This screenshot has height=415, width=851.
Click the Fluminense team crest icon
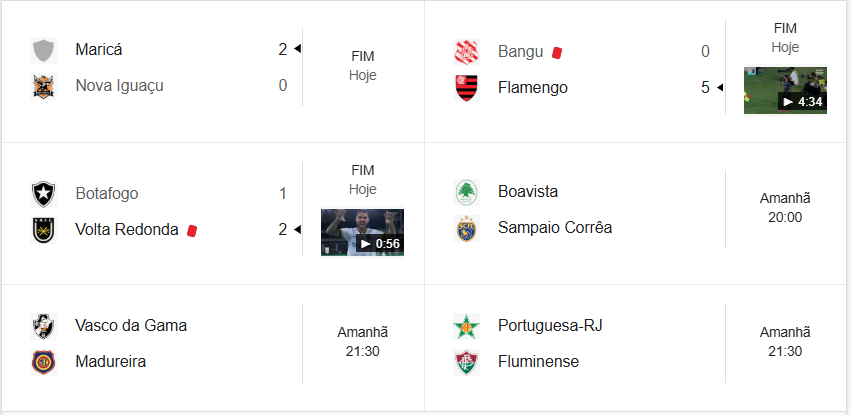click(x=466, y=362)
